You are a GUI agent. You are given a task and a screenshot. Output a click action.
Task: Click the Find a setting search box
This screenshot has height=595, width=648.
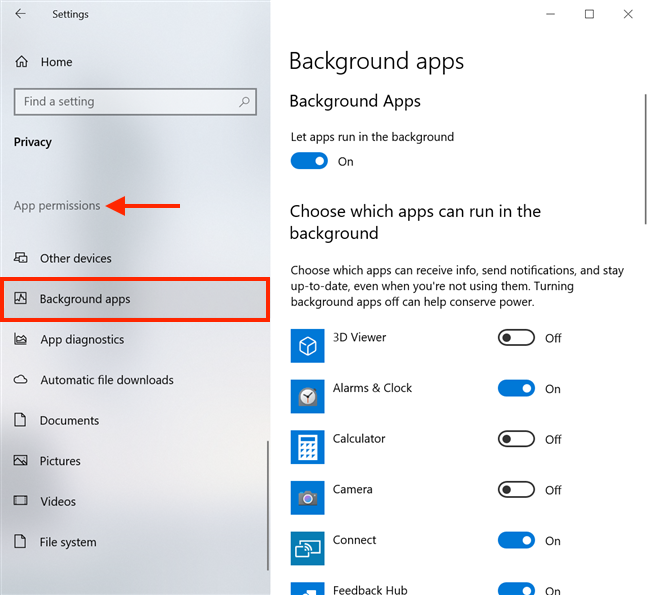(135, 102)
